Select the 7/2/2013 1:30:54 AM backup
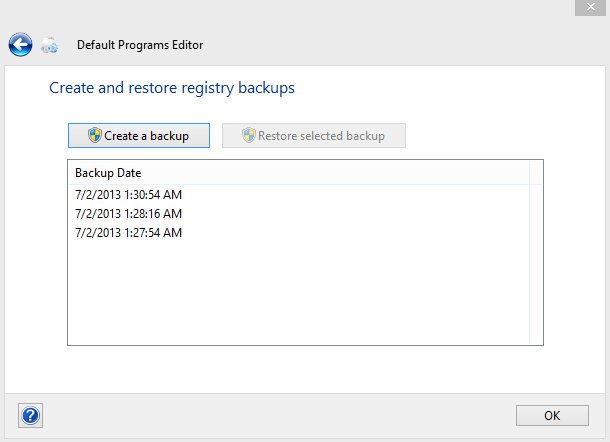The width and height of the screenshot is (610, 442). click(128, 194)
